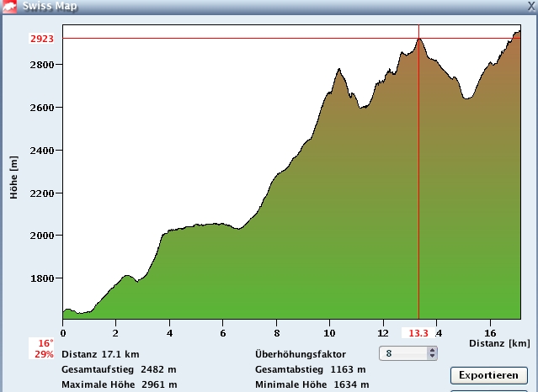Image resolution: width=538 pixels, height=392 pixels.
Task: Click the Swiss Map window title text
Action: click(x=52, y=7)
